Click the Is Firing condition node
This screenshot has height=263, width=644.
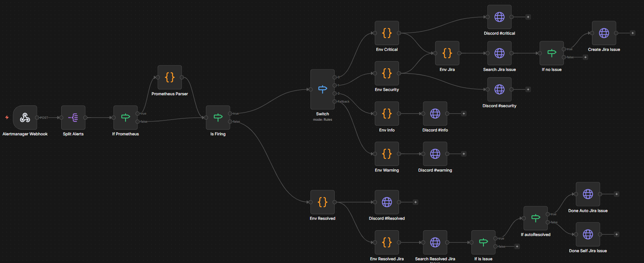point(218,118)
